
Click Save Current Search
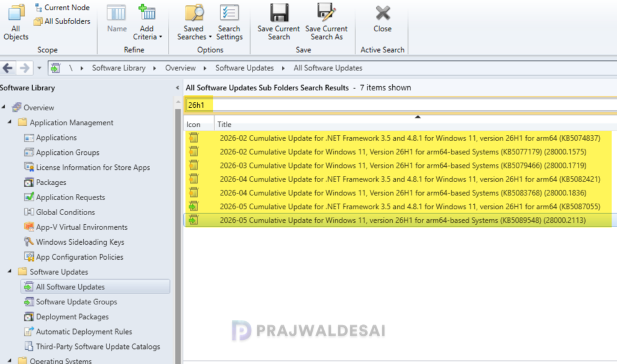pyautogui.click(x=278, y=22)
